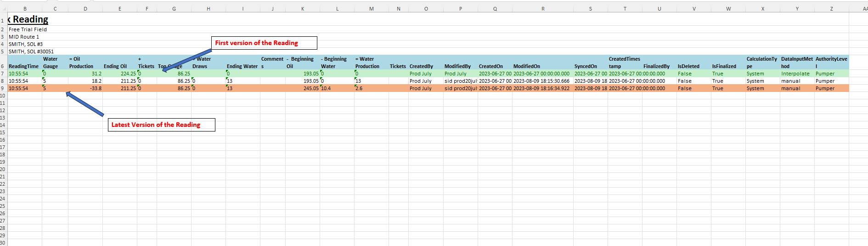Click the 'IsFinalized' header cell
The height and width of the screenshot is (246, 868).
click(x=724, y=66)
